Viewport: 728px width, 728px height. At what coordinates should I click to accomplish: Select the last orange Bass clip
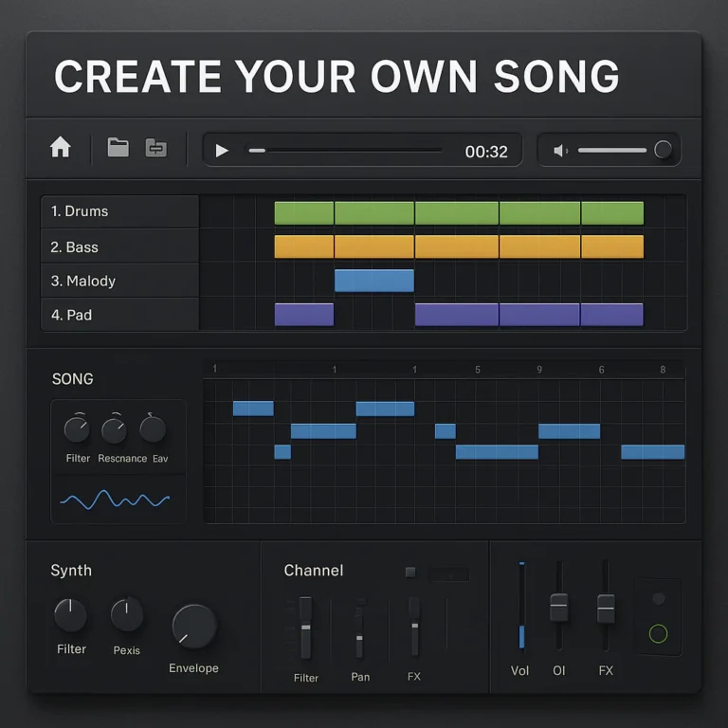(x=612, y=246)
